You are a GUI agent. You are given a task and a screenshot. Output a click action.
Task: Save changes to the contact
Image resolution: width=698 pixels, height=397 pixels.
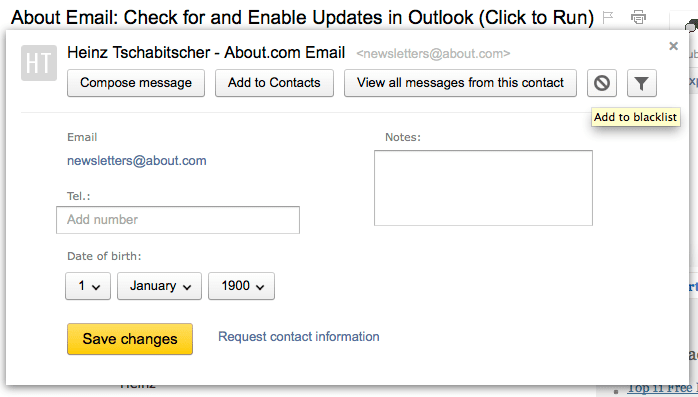tap(130, 339)
